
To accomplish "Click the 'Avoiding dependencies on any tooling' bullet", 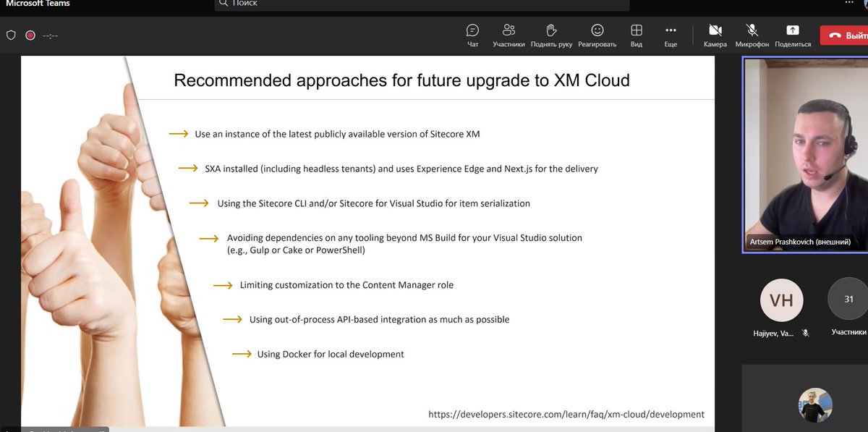I will click(x=404, y=244).
